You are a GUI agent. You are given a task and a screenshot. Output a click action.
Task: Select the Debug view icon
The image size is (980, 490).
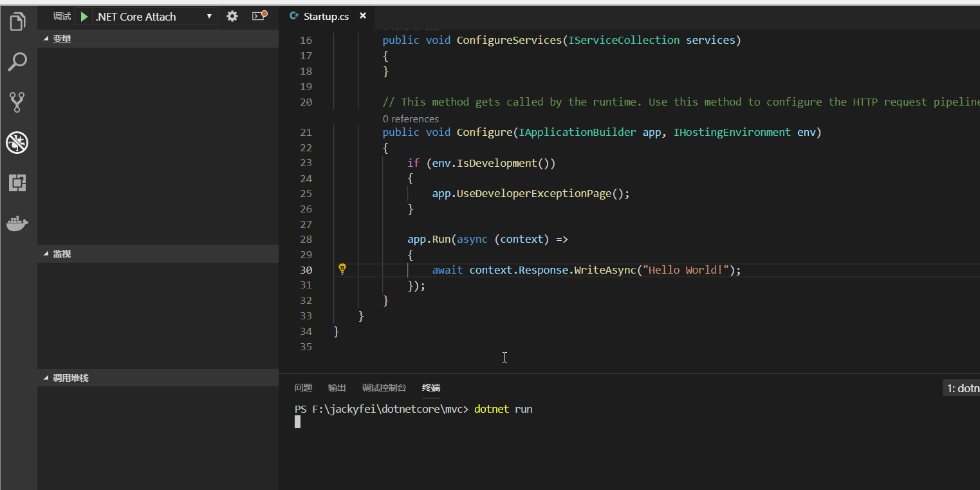click(x=18, y=143)
